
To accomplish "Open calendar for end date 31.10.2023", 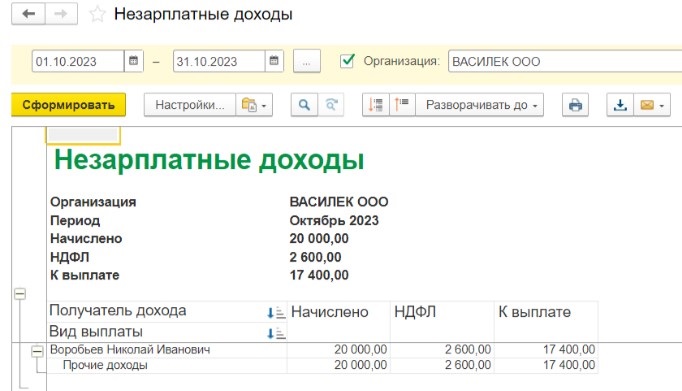I will pyautogui.click(x=274, y=61).
